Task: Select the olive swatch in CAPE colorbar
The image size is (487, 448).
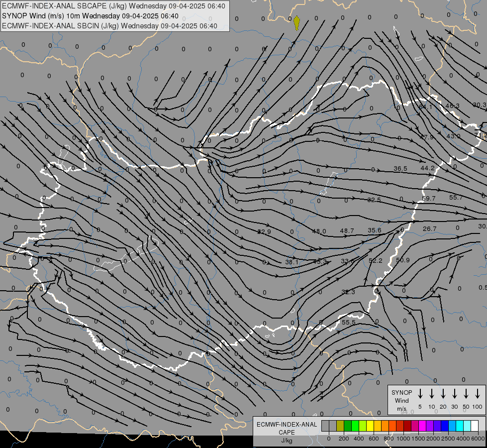Action: (340, 426)
